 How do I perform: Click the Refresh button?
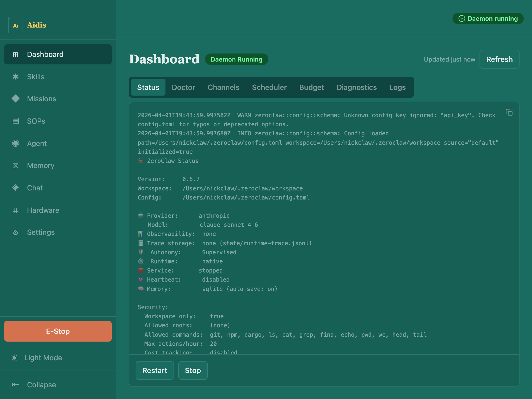pyautogui.click(x=499, y=59)
